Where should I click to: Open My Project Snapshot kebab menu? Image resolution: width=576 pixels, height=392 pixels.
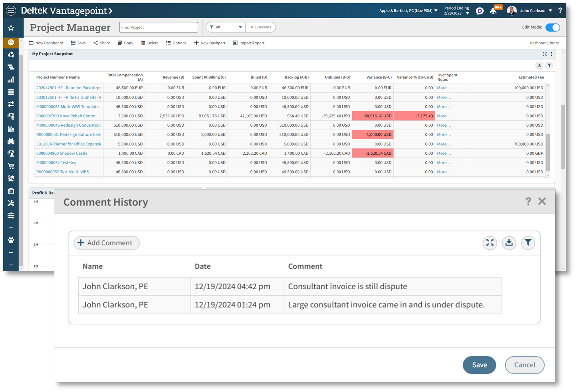[551, 54]
